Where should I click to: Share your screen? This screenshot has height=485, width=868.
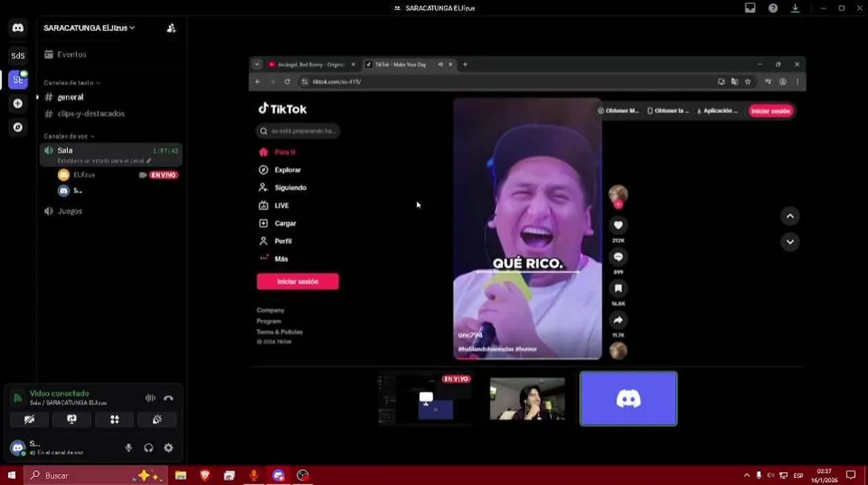pos(72,420)
